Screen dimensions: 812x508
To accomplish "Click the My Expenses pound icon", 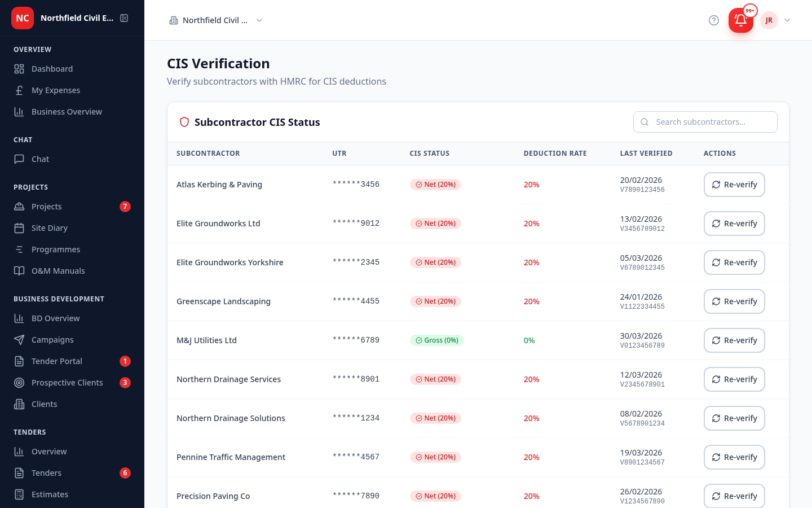I will pos(19,90).
